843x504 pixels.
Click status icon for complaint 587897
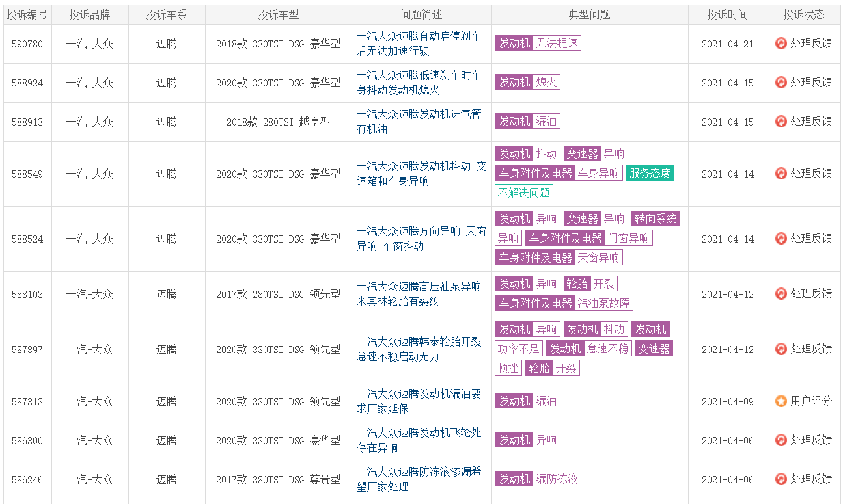click(x=781, y=349)
